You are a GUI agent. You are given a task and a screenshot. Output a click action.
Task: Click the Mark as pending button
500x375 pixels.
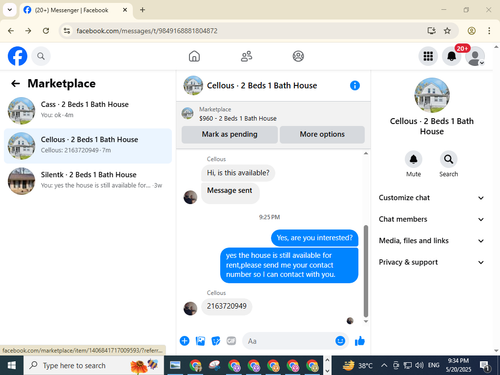coord(229,134)
